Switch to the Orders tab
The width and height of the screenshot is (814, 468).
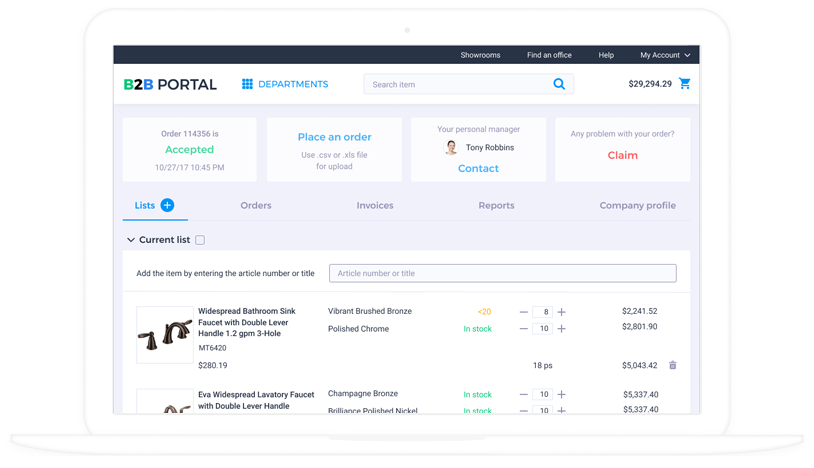(256, 205)
